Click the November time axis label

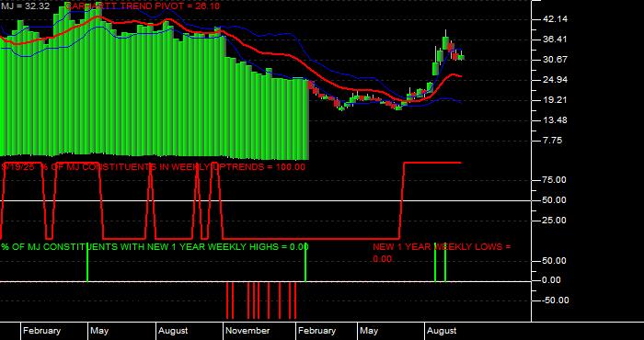247,331
